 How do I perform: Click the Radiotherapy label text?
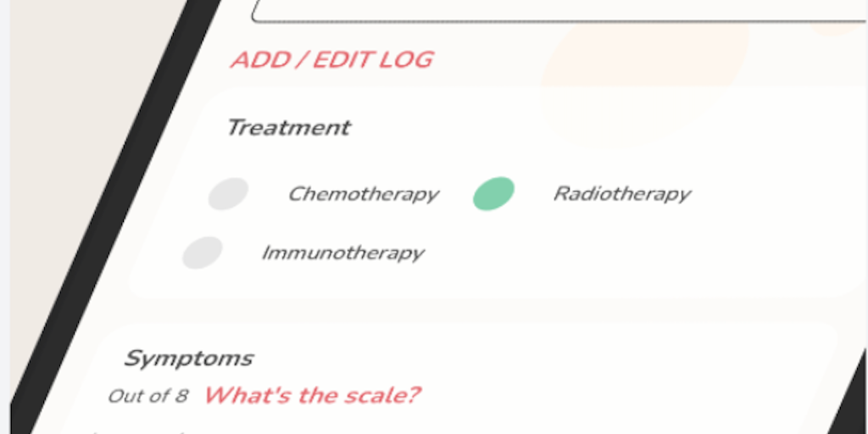[x=621, y=194]
